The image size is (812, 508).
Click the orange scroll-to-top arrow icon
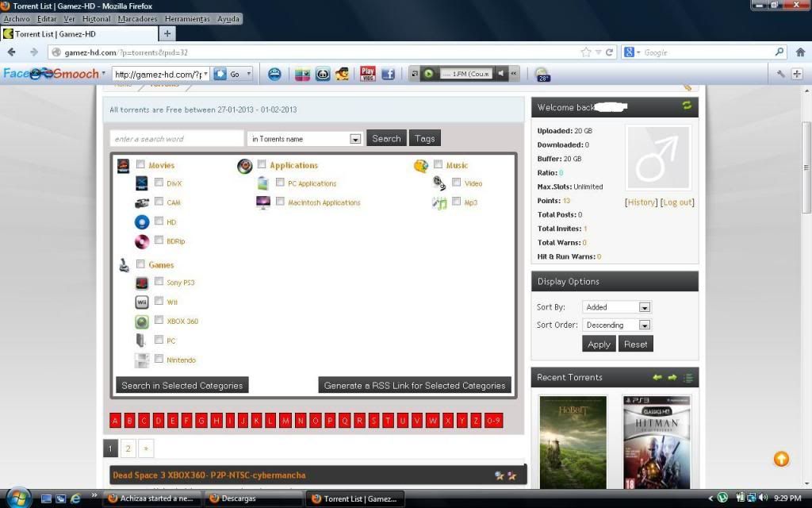pos(781,459)
